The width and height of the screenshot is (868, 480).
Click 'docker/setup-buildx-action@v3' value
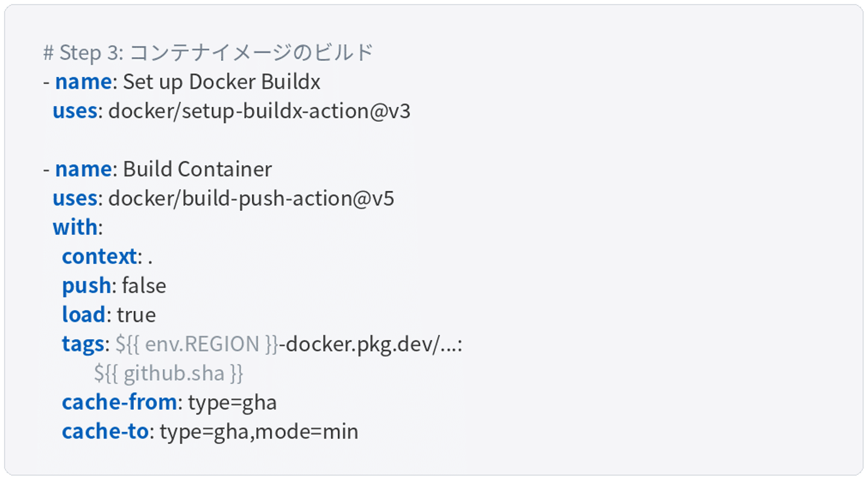coord(259,111)
